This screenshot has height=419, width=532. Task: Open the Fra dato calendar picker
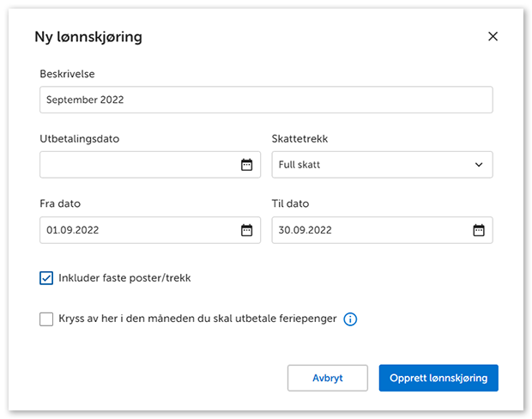pos(246,230)
